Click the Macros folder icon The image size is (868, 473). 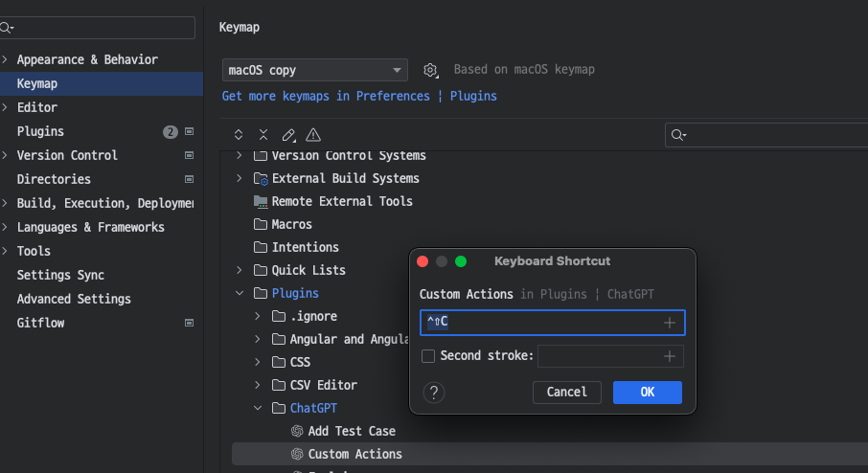[x=261, y=224]
